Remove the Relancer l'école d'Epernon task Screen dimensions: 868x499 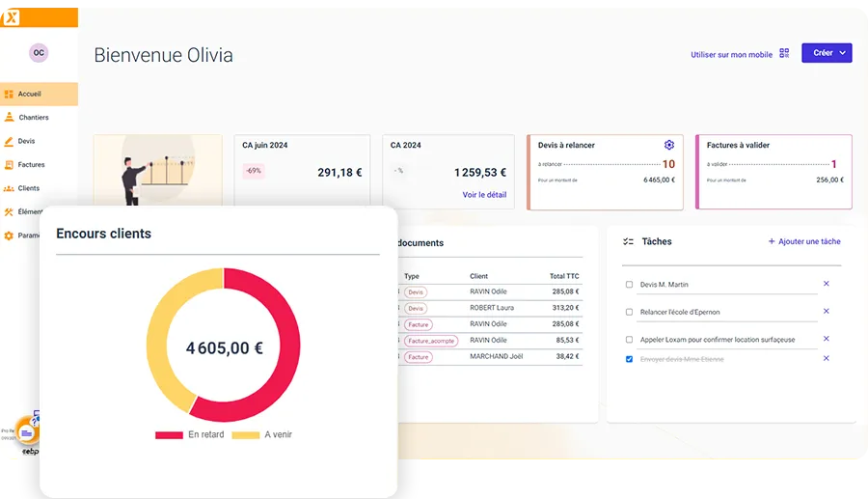tap(826, 311)
